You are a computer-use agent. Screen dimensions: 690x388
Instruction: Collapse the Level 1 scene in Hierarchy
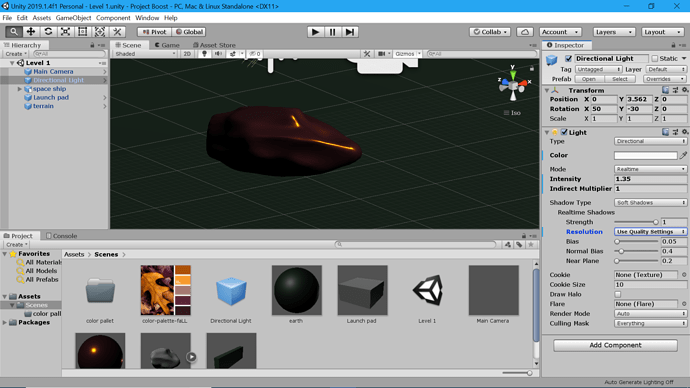(12, 63)
